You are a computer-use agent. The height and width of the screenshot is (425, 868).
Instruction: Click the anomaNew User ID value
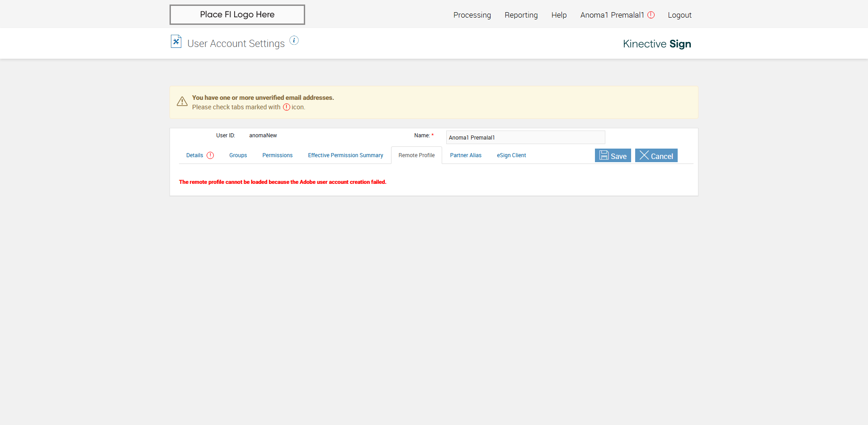click(263, 135)
